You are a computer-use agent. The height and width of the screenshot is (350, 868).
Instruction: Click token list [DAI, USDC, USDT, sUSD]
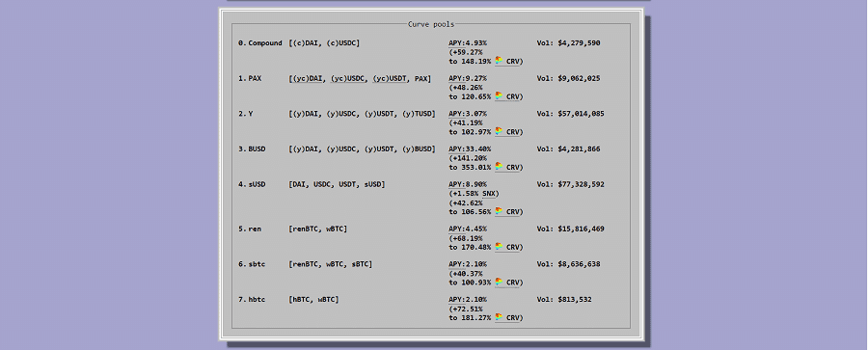click(338, 185)
